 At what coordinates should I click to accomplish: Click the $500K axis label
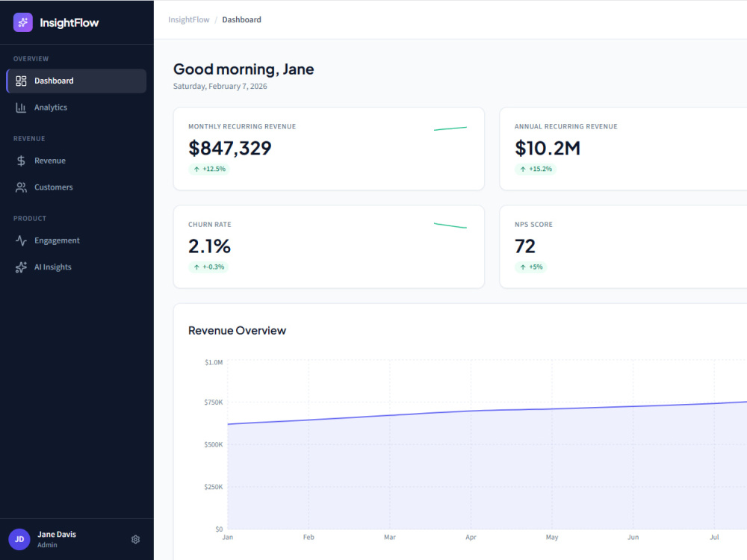[x=214, y=445]
